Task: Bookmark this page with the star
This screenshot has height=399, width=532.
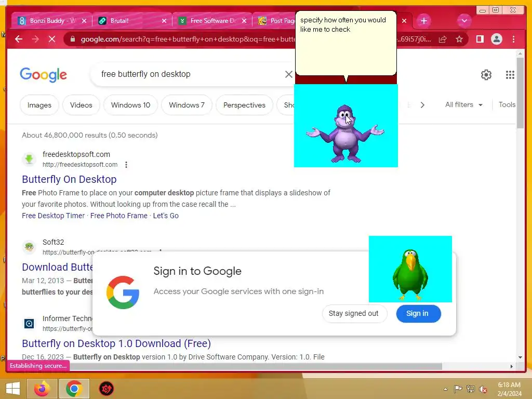Action: tap(459, 39)
